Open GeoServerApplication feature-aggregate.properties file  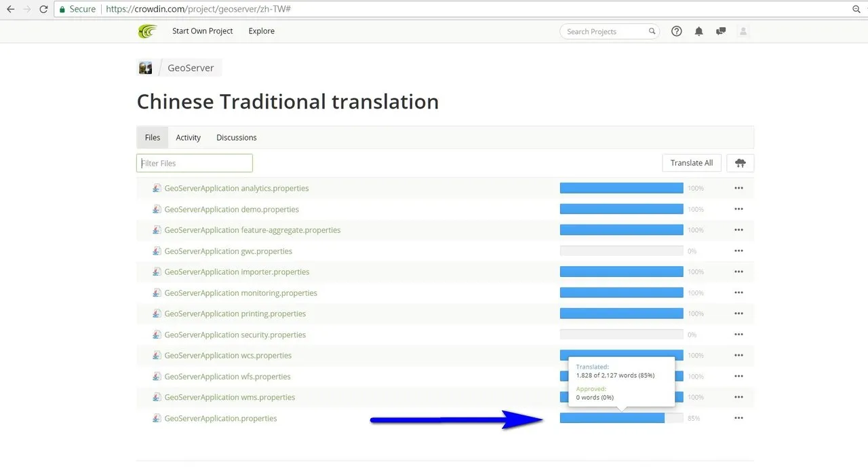(252, 230)
